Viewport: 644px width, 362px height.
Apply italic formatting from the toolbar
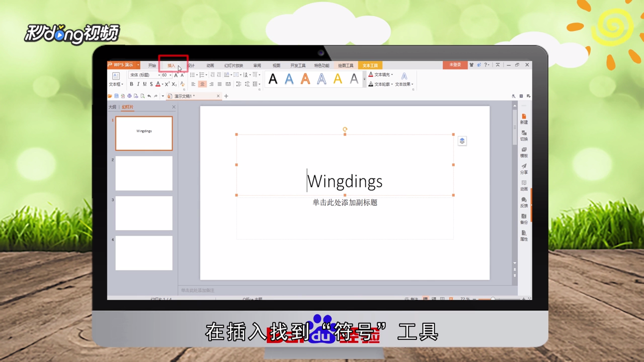[x=138, y=83]
